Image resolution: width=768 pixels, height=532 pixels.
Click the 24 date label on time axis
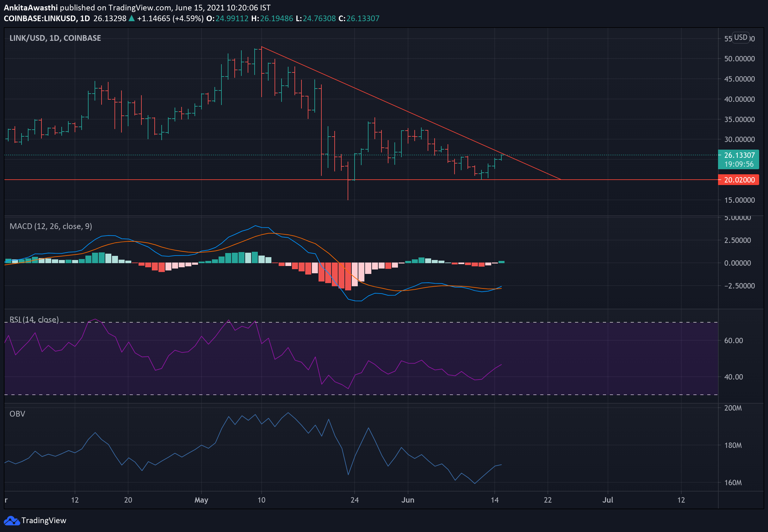coord(355,500)
